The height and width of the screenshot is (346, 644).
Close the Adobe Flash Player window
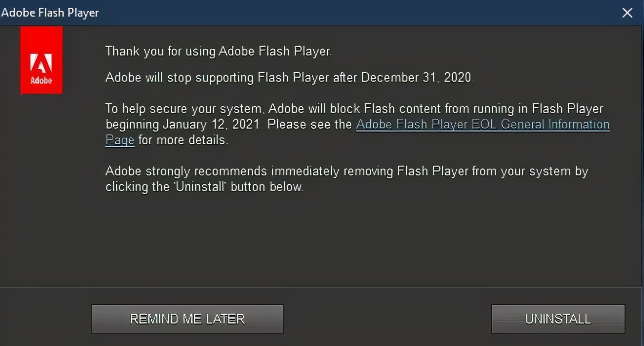627,13
